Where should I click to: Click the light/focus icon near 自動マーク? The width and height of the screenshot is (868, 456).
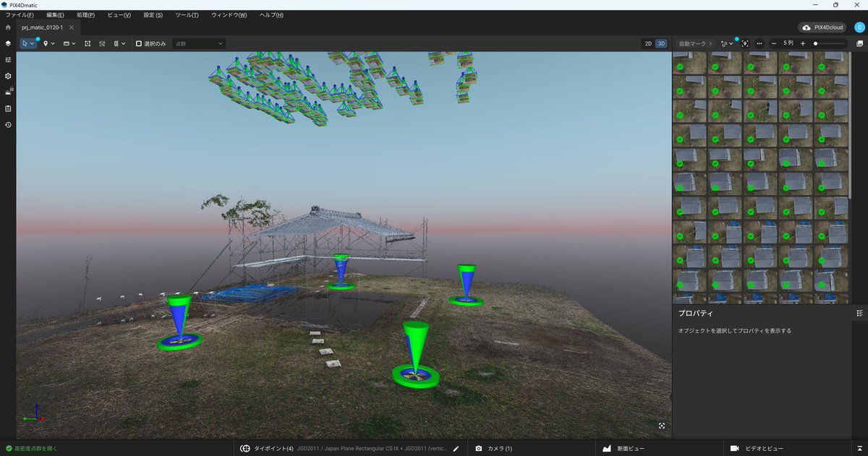pos(745,43)
